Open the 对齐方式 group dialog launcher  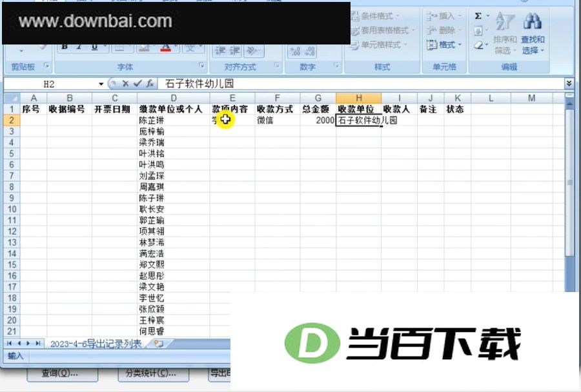point(277,66)
